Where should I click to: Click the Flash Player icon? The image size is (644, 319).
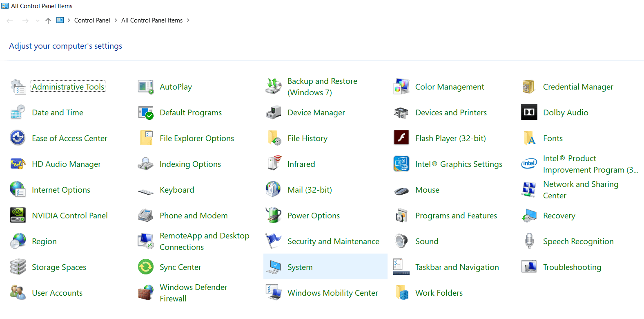(x=401, y=138)
